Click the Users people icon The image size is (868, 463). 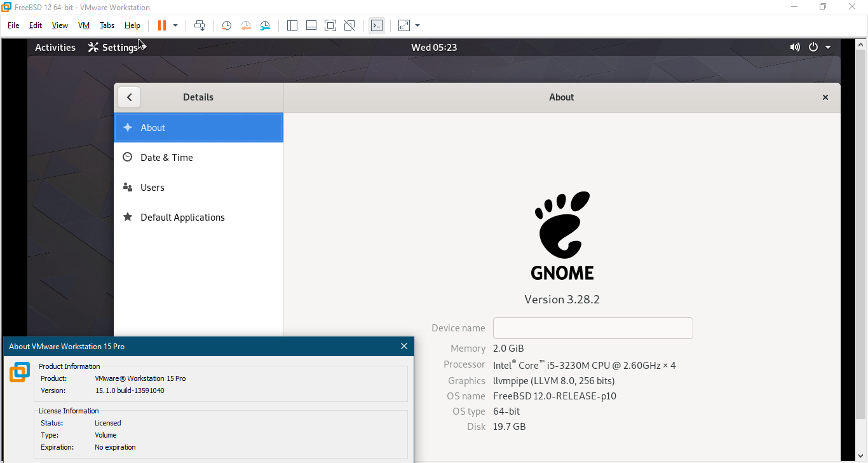pyautogui.click(x=128, y=187)
